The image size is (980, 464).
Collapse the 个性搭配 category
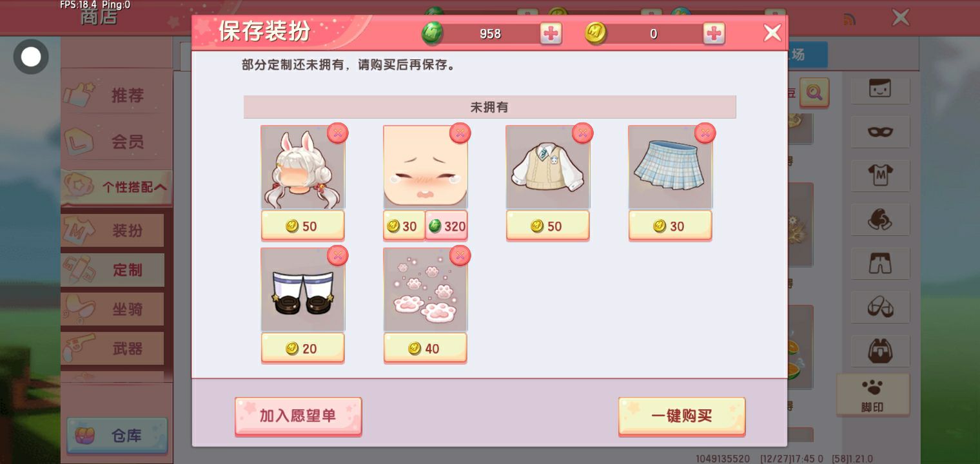[117, 188]
